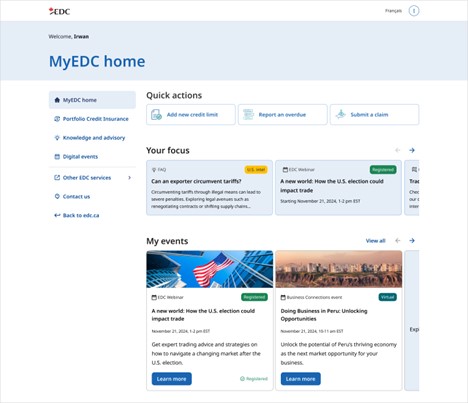
Task: Click Learn more on U.S. election webinar
Action: click(x=172, y=379)
